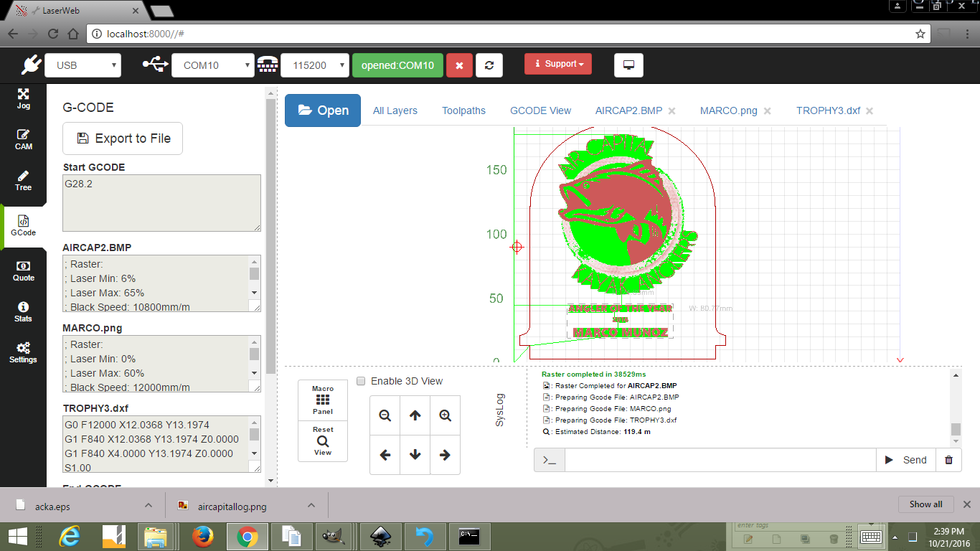Click the browser address bar
This screenshot has width=980, height=551.
509,34
